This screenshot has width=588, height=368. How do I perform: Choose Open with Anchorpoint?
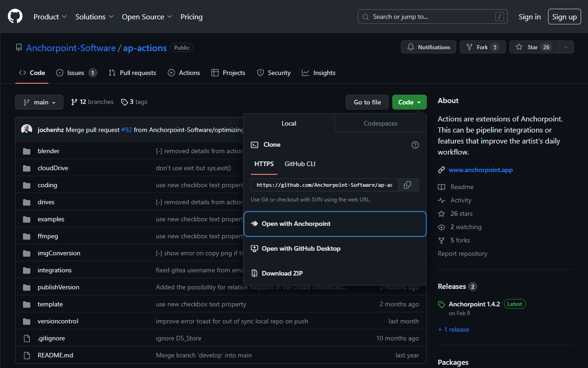coord(335,224)
